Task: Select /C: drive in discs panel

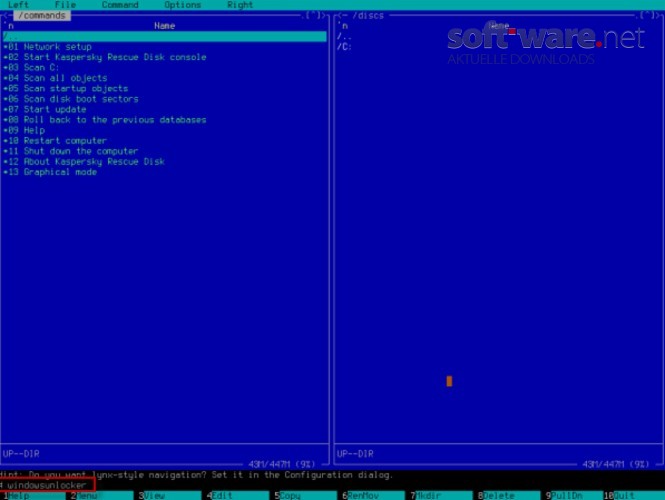Action: tap(344, 47)
